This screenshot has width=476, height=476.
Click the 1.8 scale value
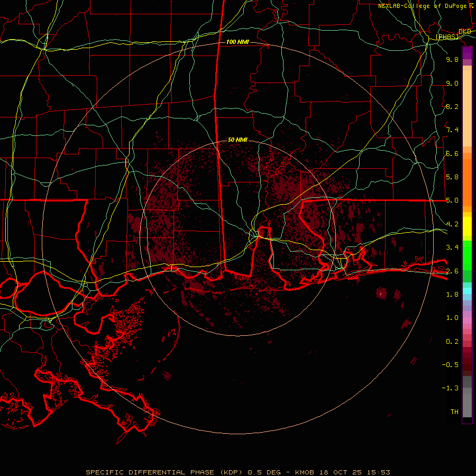[452, 295]
